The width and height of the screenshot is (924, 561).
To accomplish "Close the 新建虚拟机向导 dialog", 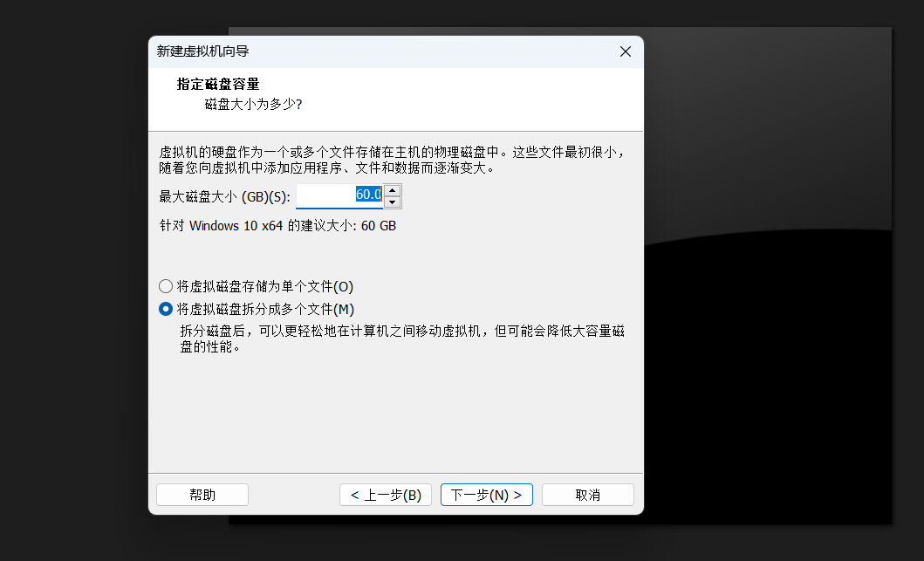I will point(626,51).
